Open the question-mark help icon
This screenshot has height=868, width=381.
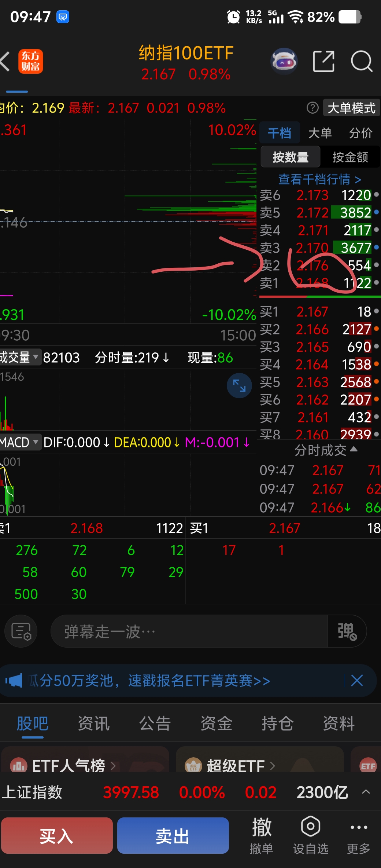pyautogui.click(x=312, y=108)
